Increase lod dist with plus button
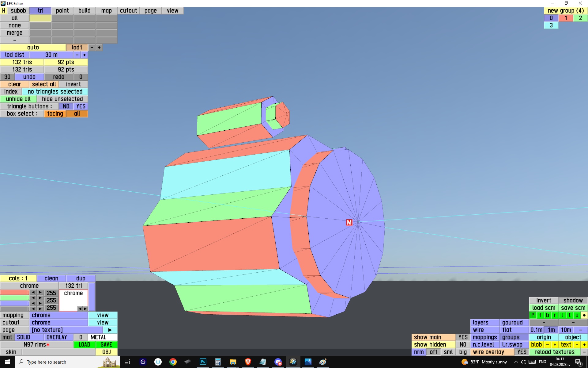Image resolution: width=588 pixels, height=368 pixels. coord(85,55)
